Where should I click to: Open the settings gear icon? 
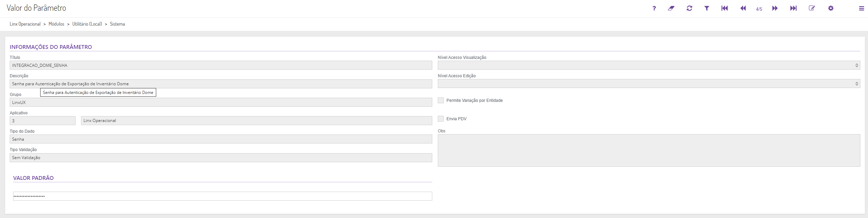pos(831,8)
